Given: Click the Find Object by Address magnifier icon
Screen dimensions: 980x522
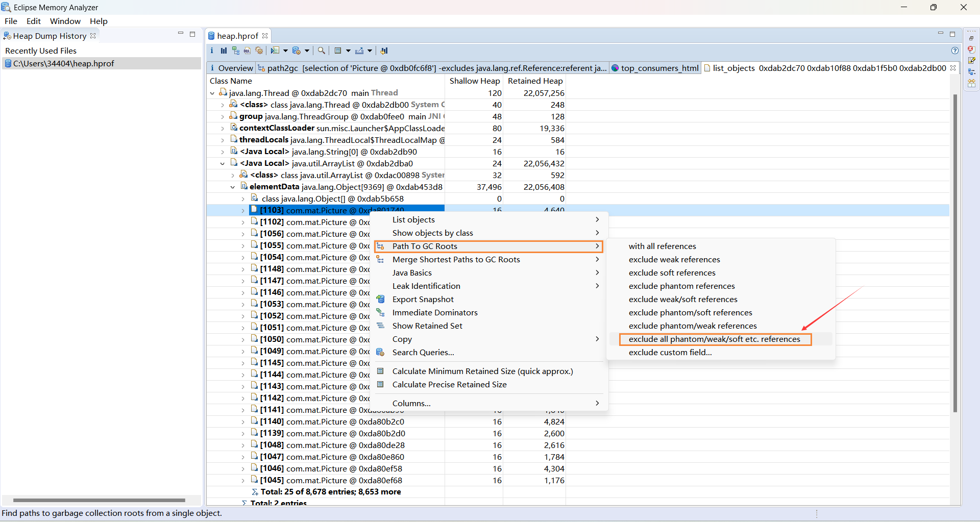Looking at the screenshot, I should [321, 51].
